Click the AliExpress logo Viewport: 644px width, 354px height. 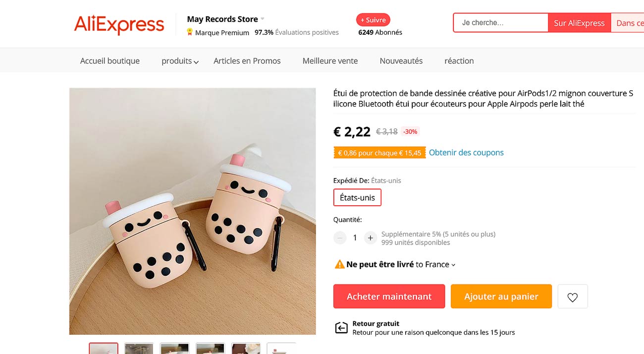click(119, 24)
